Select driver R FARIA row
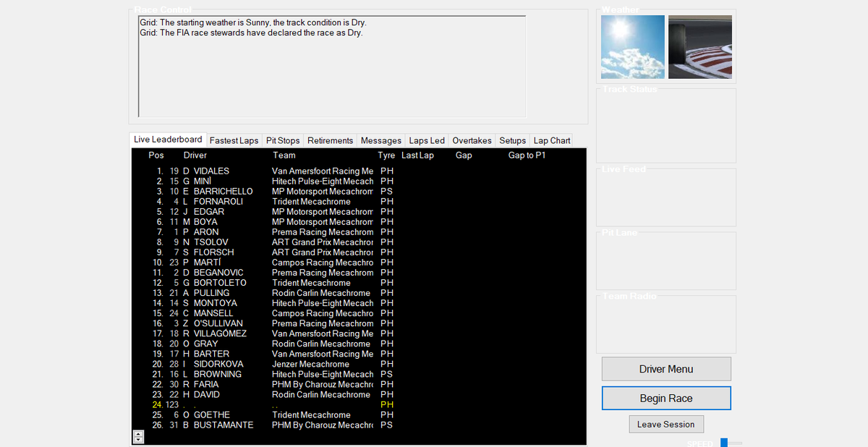 pyautogui.click(x=359, y=383)
